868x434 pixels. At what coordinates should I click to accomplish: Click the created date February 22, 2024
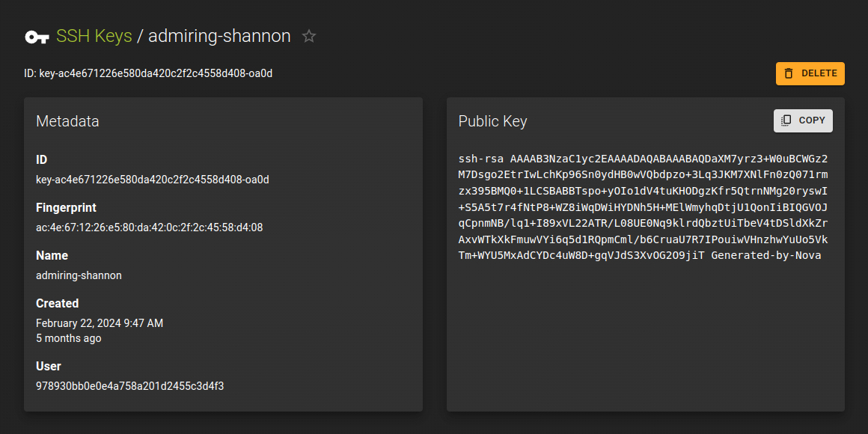[x=100, y=323]
